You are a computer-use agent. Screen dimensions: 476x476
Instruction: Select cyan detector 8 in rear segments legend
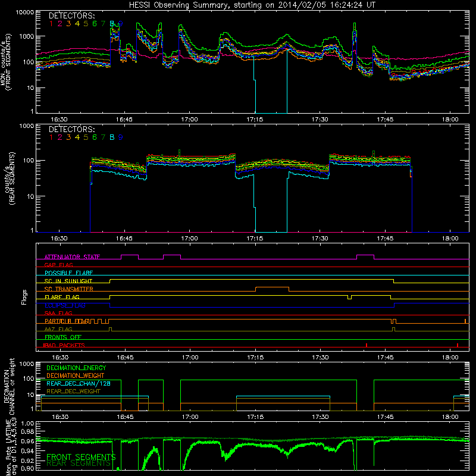coord(112,137)
